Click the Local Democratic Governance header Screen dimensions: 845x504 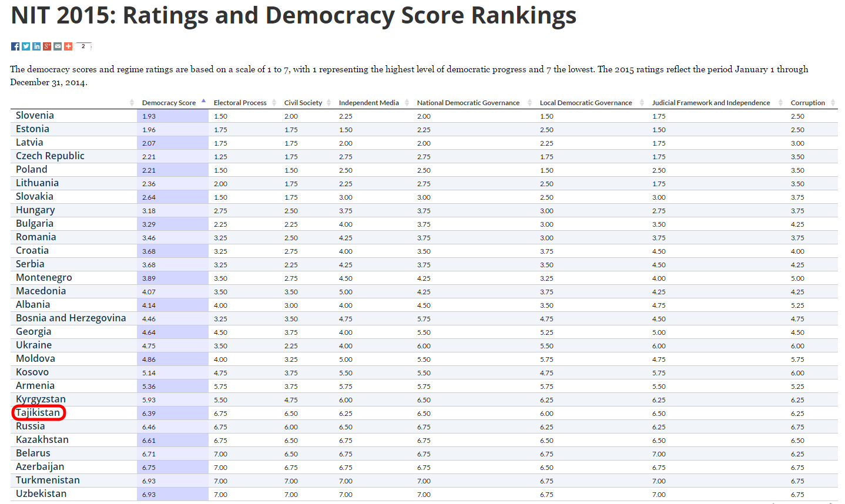click(x=585, y=103)
